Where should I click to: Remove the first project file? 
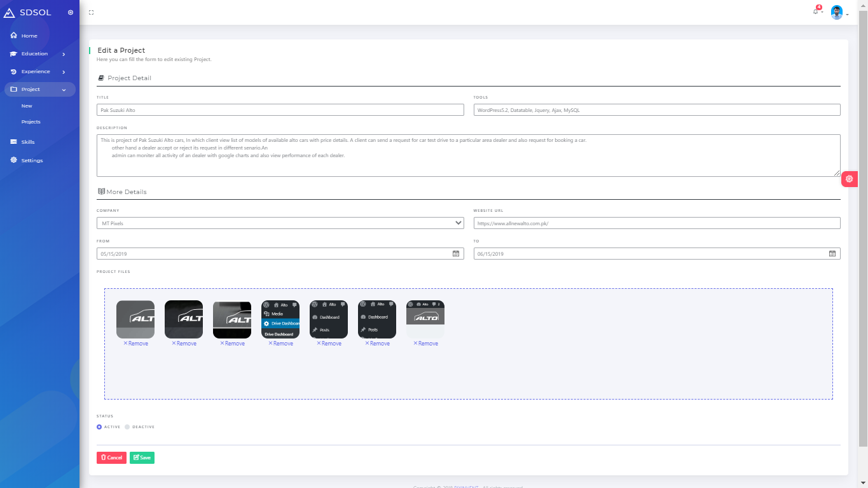tap(135, 344)
